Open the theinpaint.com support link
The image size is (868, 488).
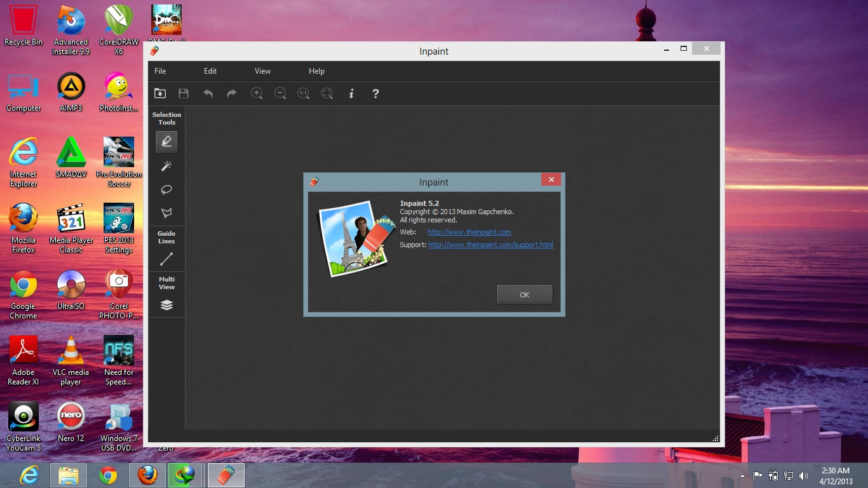(x=491, y=245)
